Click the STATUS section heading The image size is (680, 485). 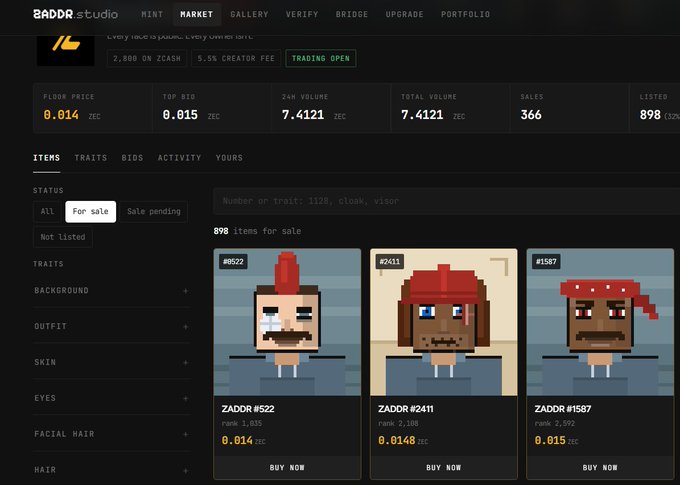48,190
